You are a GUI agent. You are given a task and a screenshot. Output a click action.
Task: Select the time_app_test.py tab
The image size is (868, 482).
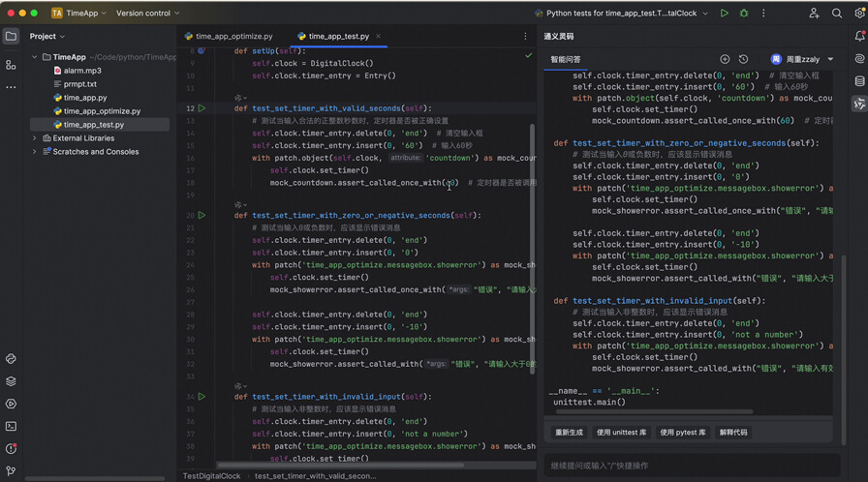pos(338,37)
